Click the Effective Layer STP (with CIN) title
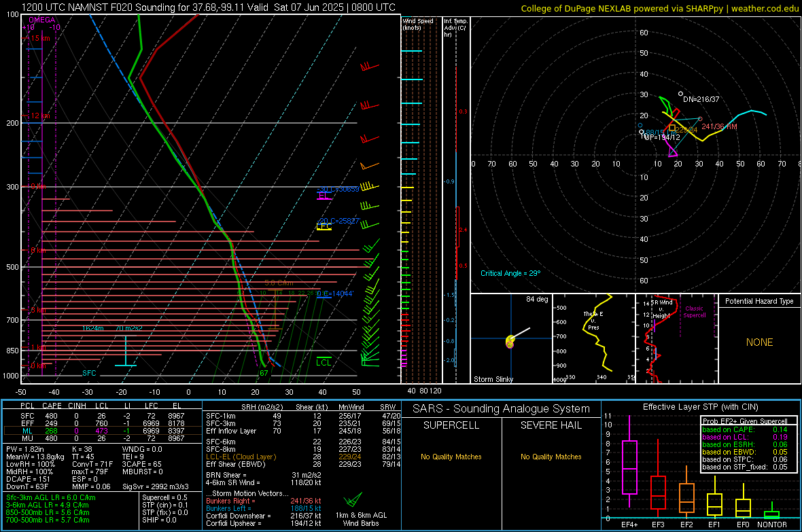 point(700,407)
